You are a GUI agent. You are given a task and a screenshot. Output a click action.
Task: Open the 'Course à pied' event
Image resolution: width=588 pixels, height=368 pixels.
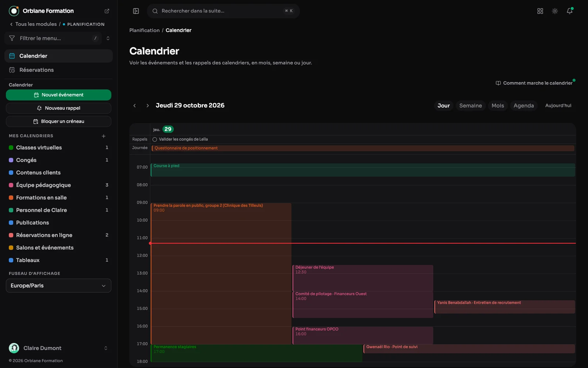(x=363, y=170)
